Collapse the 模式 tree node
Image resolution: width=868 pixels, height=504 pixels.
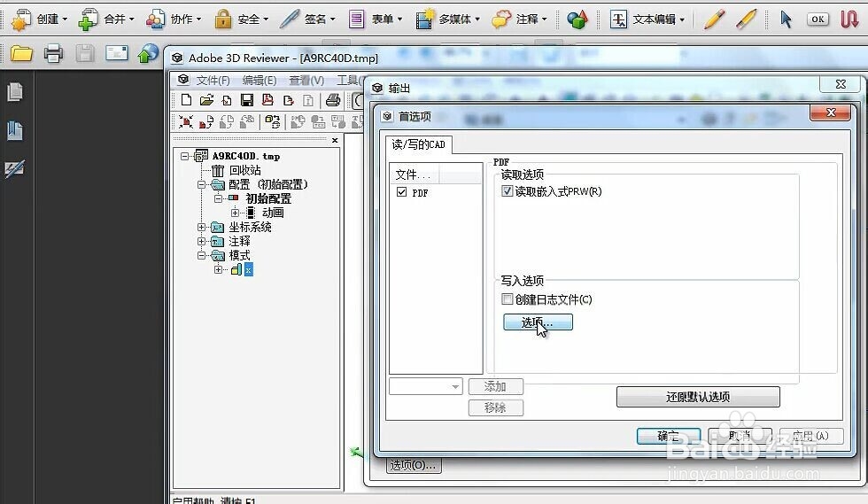[x=202, y=255]
